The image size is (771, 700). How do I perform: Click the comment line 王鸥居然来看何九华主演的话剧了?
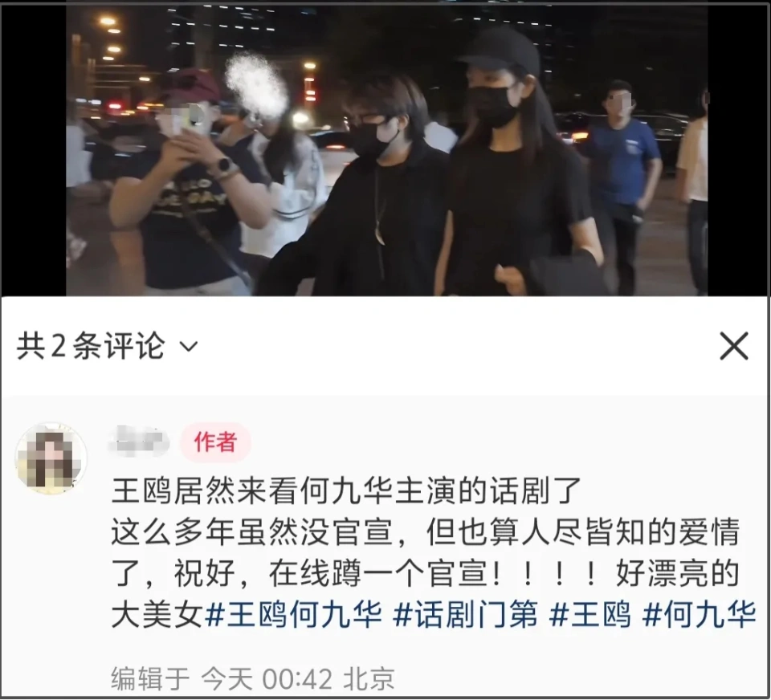(x=347, y=490)
